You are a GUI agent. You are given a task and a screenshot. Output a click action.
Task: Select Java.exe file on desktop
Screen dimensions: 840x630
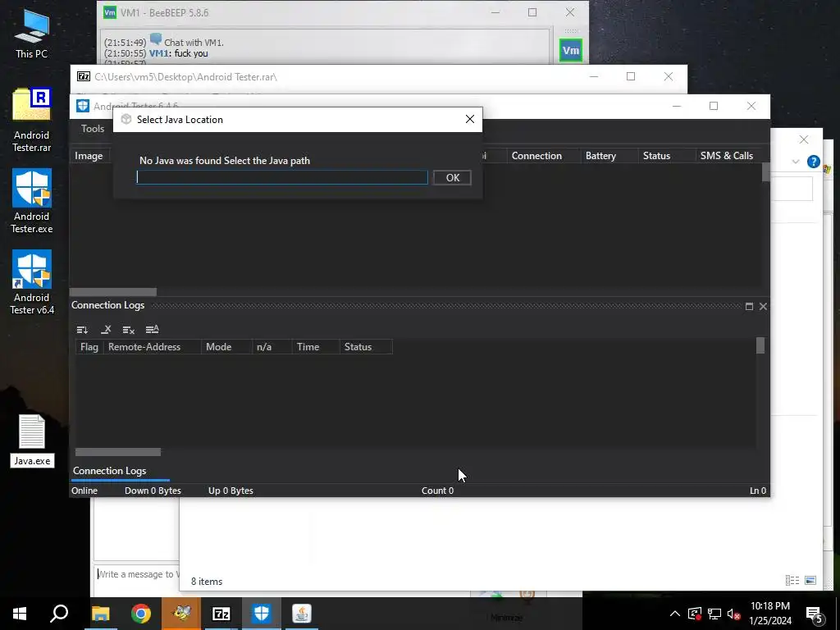[x=32, y=441]
